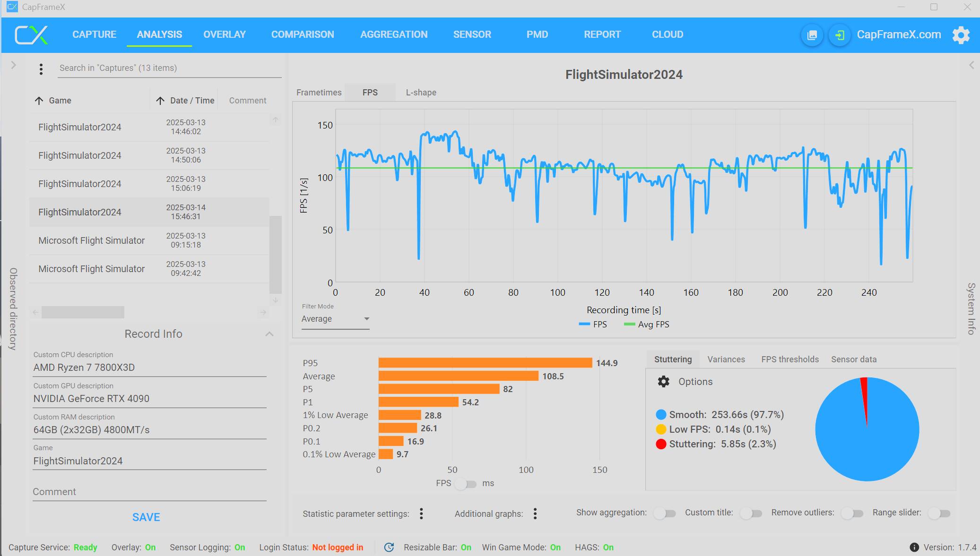Click the captures list scroll-down arrow
980x556 pixels.
point(276,300)
